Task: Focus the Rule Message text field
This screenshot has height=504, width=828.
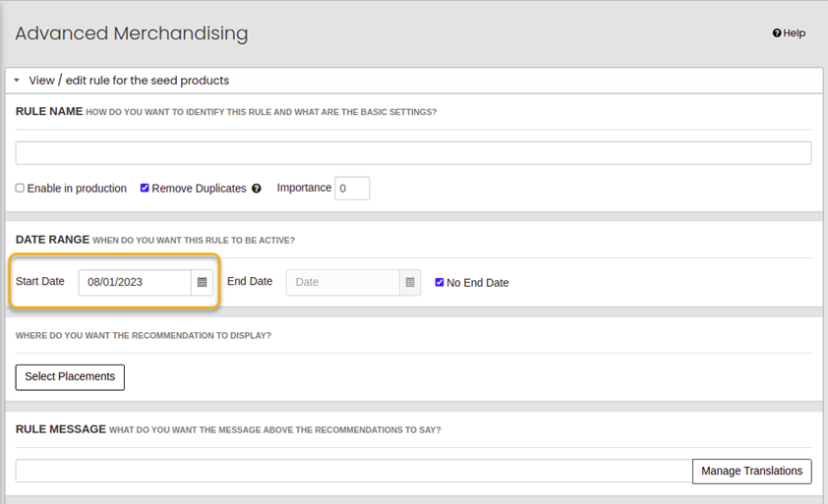Action: click(x=354, y=471)
